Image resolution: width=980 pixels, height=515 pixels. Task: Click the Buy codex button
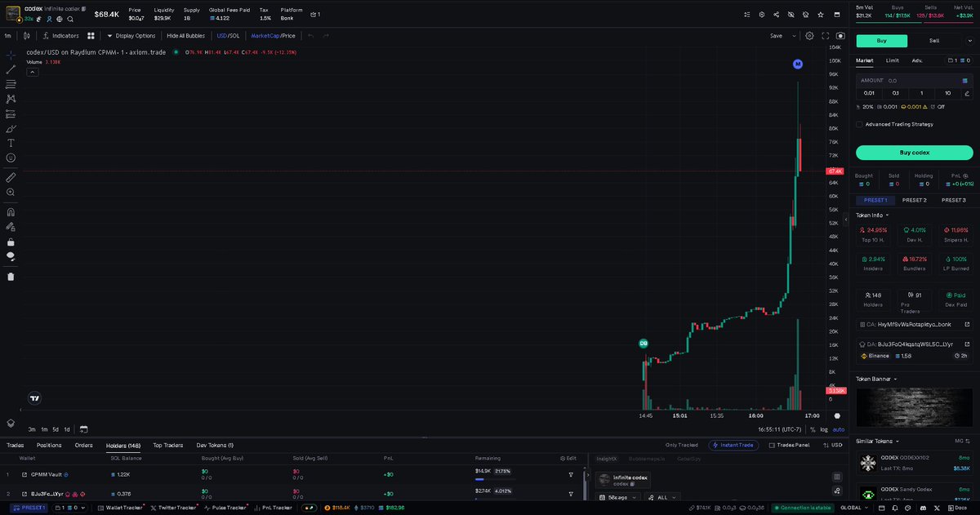point(914,153)
